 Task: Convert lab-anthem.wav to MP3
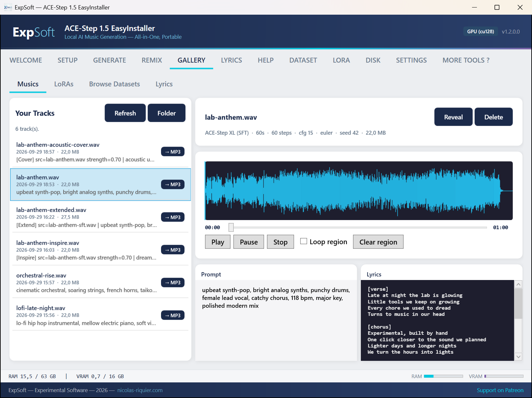click(x=173, y=184)
